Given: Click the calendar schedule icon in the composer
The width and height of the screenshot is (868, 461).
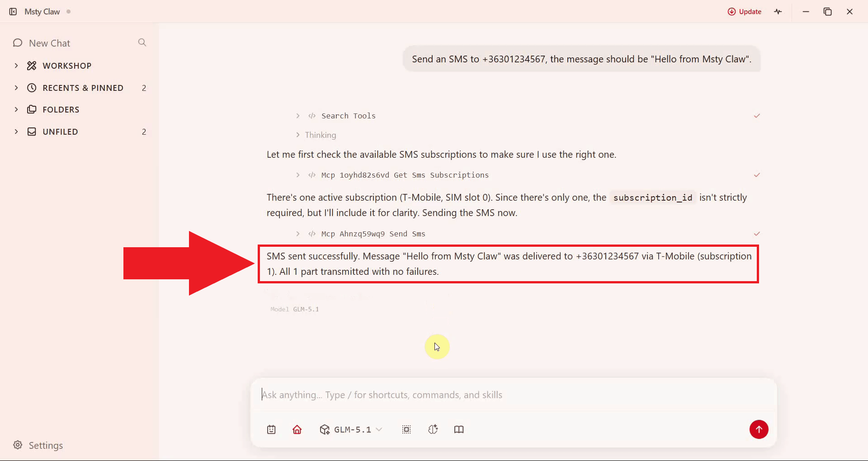Looking at the screenshot, I should click(x=271, y=429).
